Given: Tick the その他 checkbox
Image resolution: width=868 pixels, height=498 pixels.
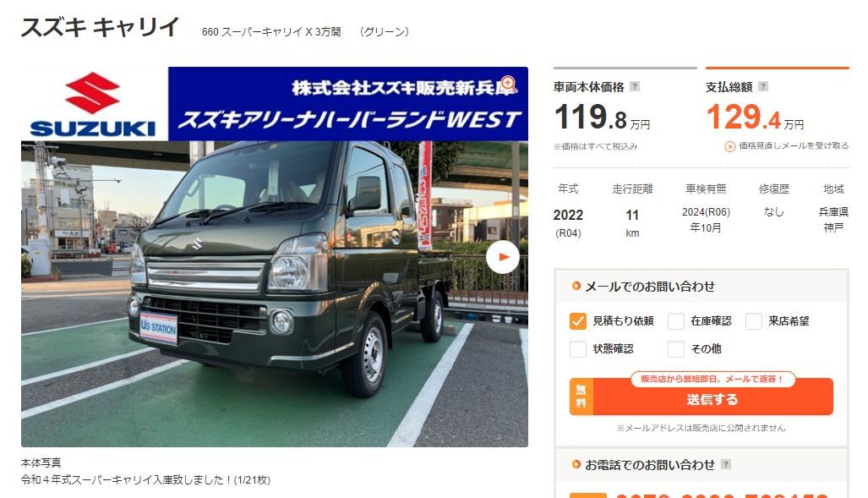Looking at the screenshot, I should 676,349.
